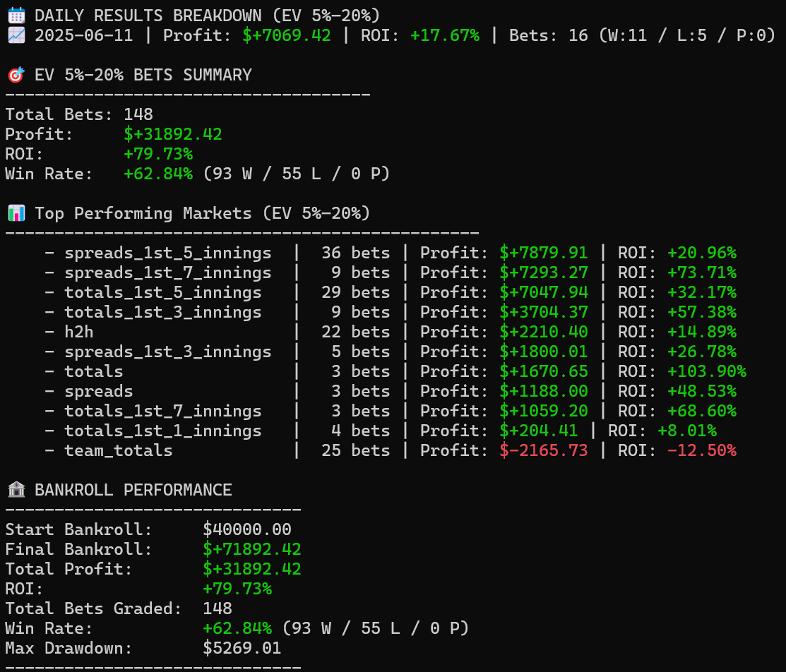Select profit $+1670.65 for totals
Viewport: 786px width, 672px height.
click(544, 371)
